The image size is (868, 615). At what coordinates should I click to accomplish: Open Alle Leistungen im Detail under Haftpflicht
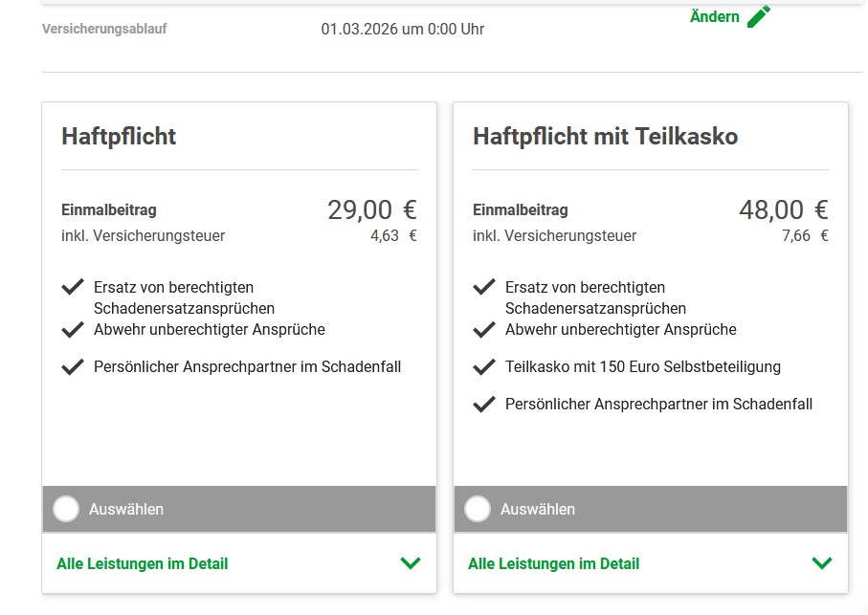coord(143,563)
